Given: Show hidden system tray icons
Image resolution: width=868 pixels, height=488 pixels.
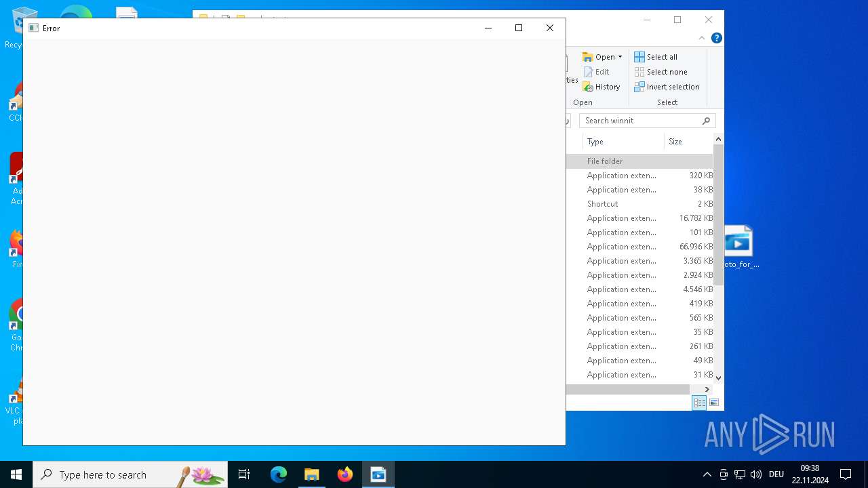Looking at the screenshot, I should tap(707, 474).
